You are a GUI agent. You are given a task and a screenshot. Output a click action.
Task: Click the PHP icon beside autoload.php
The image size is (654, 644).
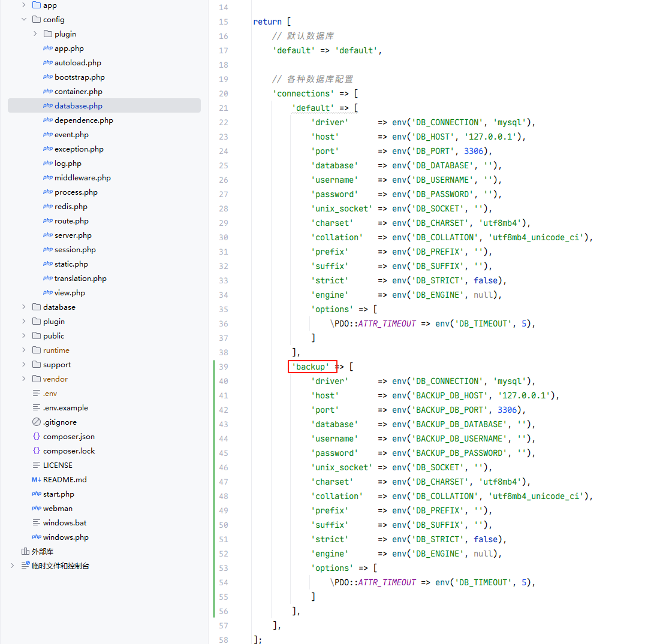48,62
